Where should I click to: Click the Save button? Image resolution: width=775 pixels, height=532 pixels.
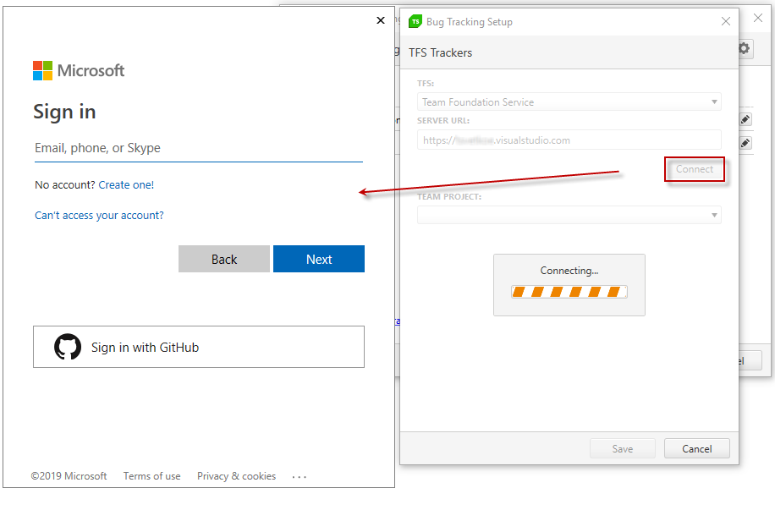point(622,448)
